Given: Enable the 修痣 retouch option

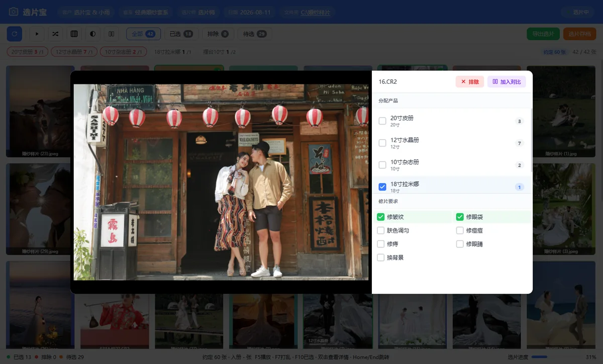Looking at the screenshot, I should (380, 244).
